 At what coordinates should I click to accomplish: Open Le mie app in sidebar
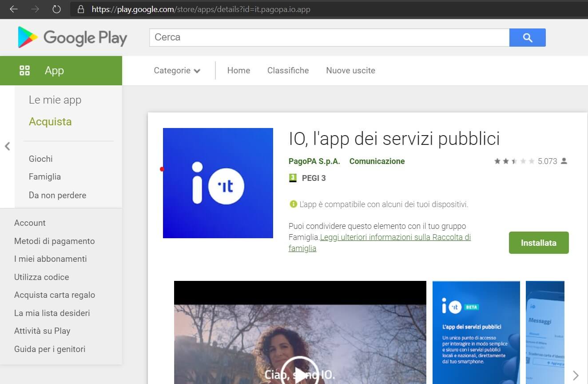click(x=55, y=100)
